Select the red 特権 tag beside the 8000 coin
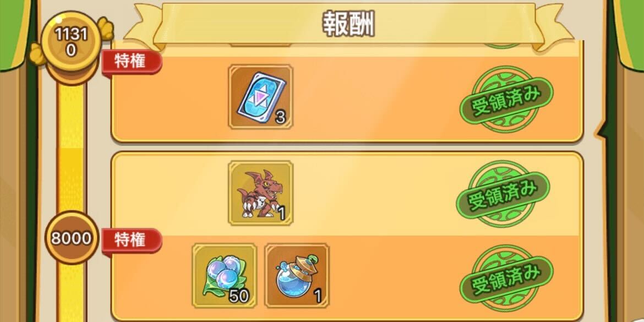Image resolution: width=644 pixels, height=322 pixels. click(x=132, y=241)
